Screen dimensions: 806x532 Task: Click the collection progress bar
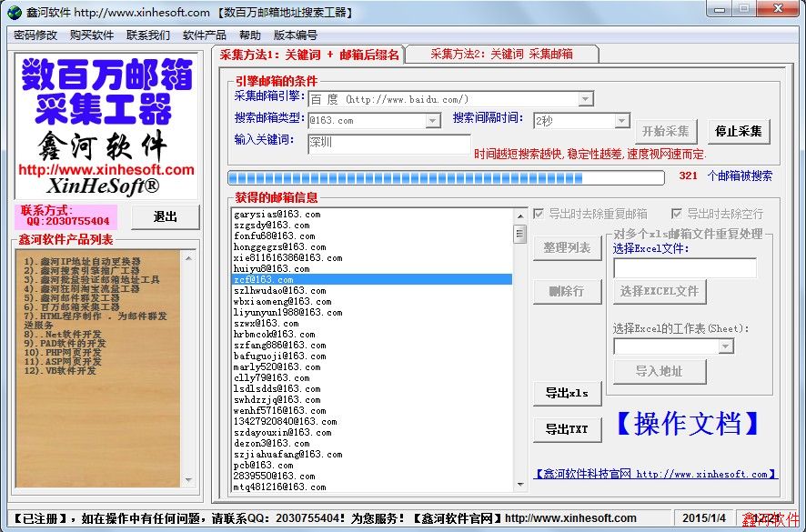pyautogui.click(x=446, y=178)
